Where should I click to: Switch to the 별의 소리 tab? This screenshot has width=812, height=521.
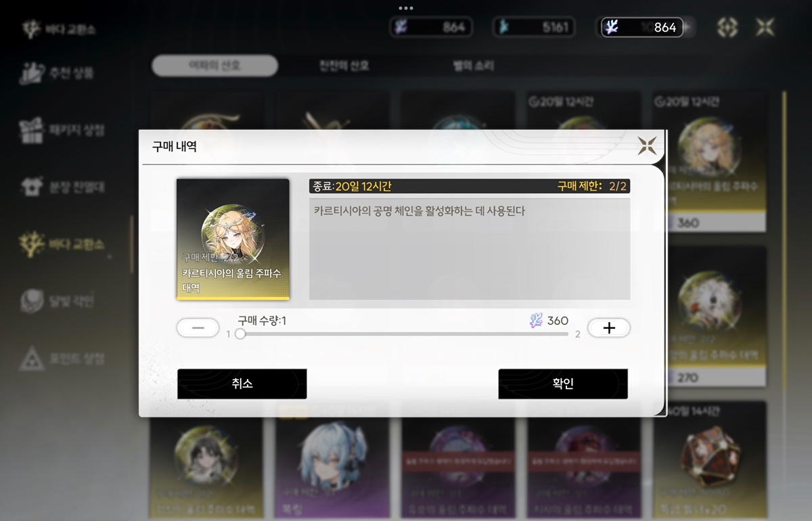[x=473, y=66]
